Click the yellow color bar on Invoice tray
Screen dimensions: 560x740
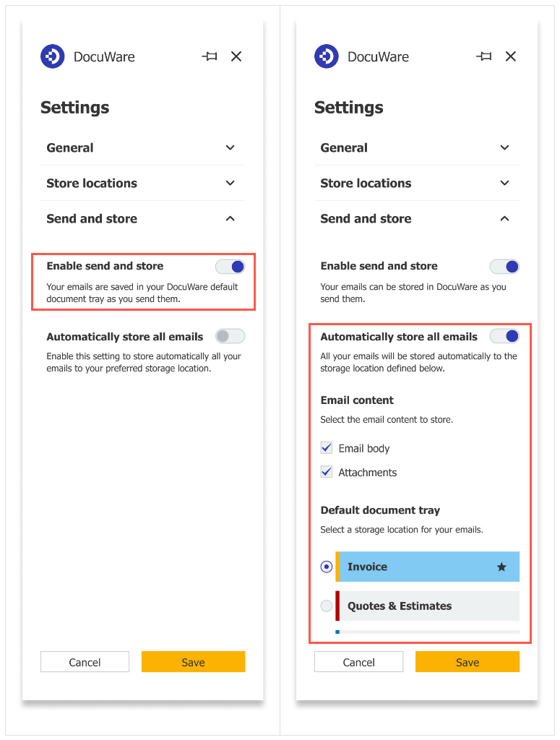[x=336, y=567]
